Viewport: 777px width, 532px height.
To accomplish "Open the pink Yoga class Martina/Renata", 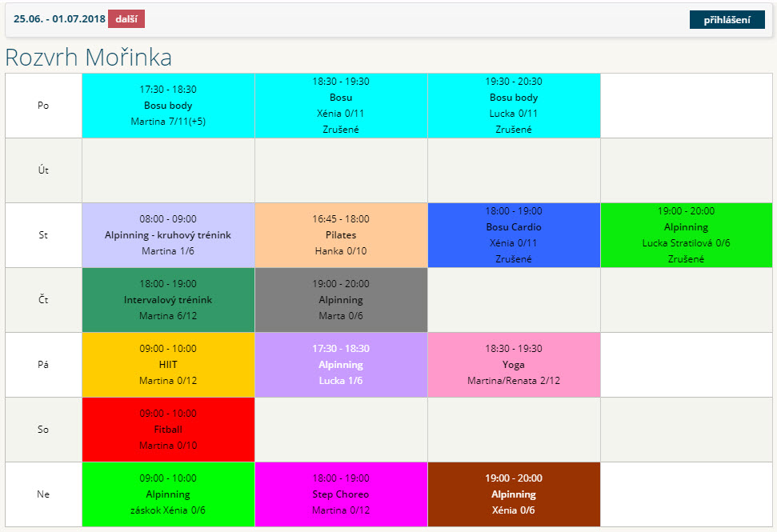I will click(x=514, y=365).
